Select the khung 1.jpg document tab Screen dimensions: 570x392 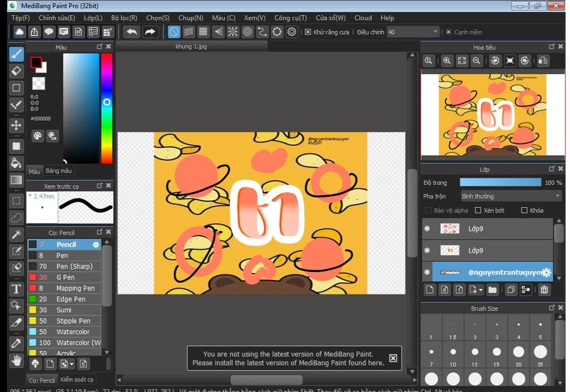[x=191, y=47]
